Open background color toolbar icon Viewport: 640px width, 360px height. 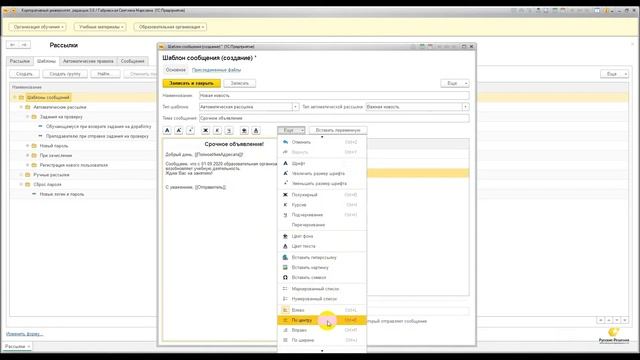click(x=244, y=130)
